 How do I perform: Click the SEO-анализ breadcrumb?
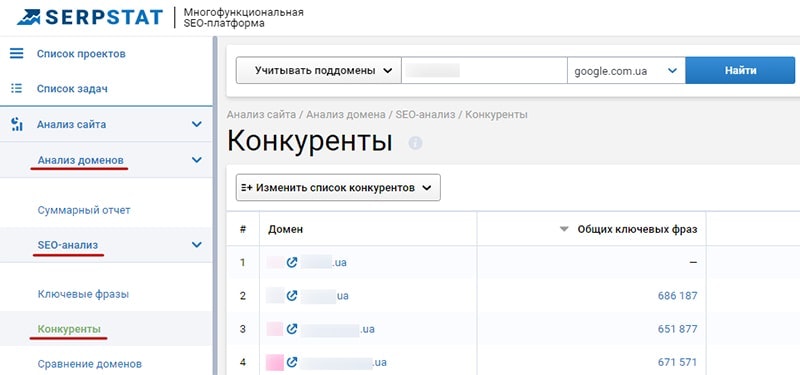coord(425,115)
